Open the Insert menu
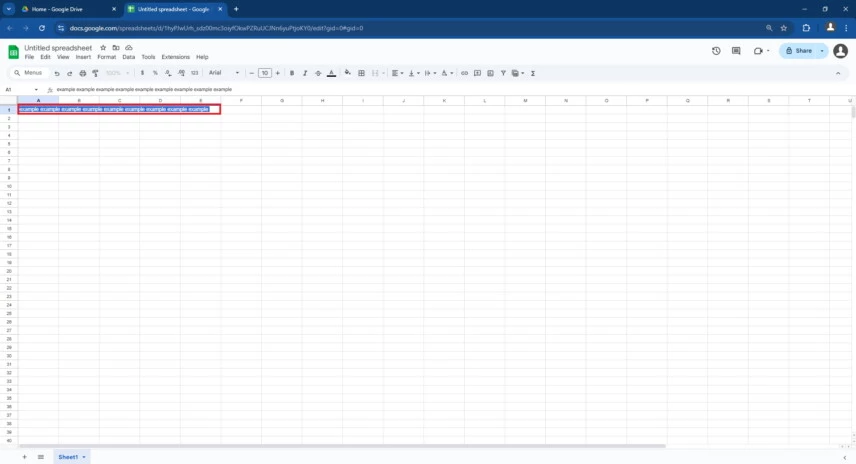Image resolution: width=856 pixels, height=464 pixels. 83,57
